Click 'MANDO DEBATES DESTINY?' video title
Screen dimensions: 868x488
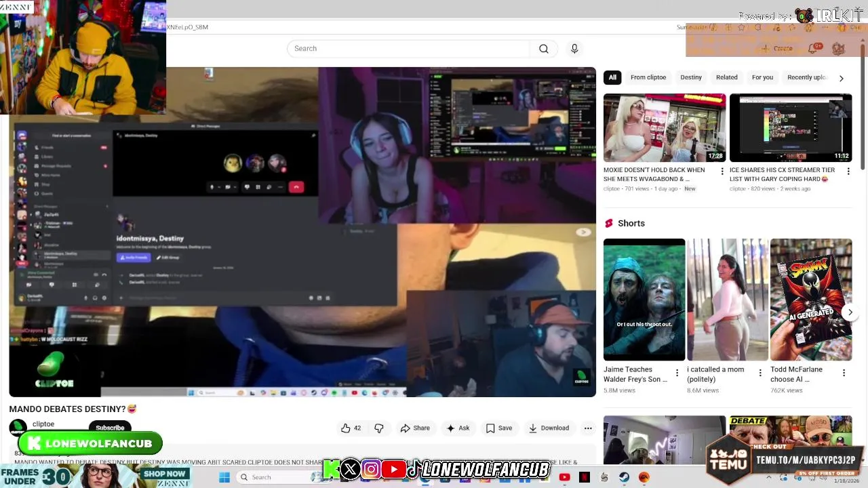tap(73, 409)
